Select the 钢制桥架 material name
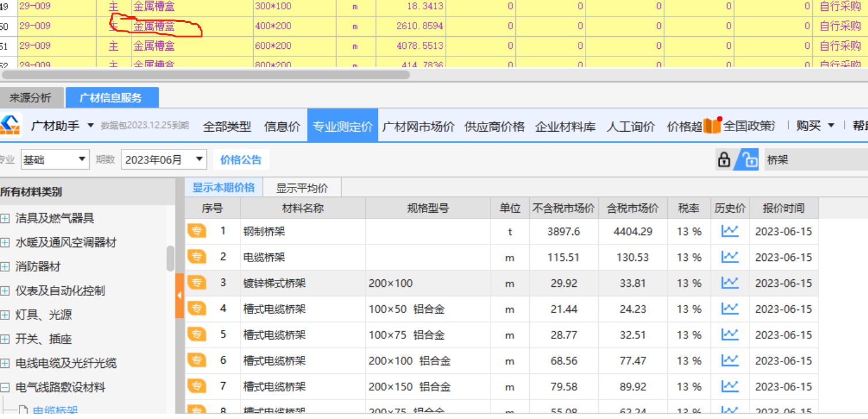868x419 pixels. click(264, 232)
